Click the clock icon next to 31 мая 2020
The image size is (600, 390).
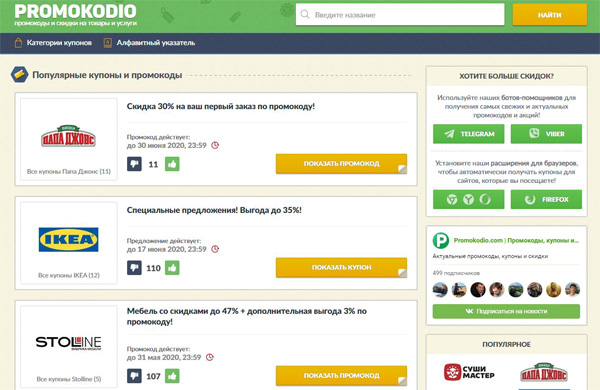click(210, 357)
